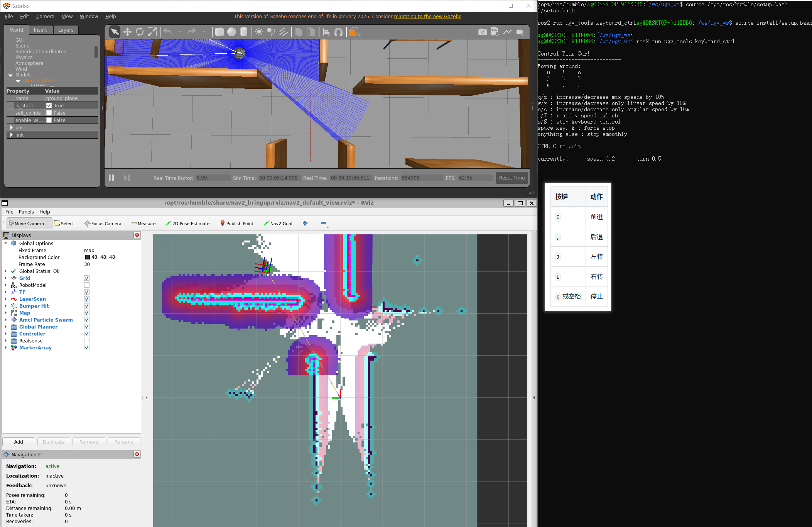This screenshot has width=812, height=527.
Task: Uncheck the LaserScan display checkbox
Action: click(x=87, y=299)
